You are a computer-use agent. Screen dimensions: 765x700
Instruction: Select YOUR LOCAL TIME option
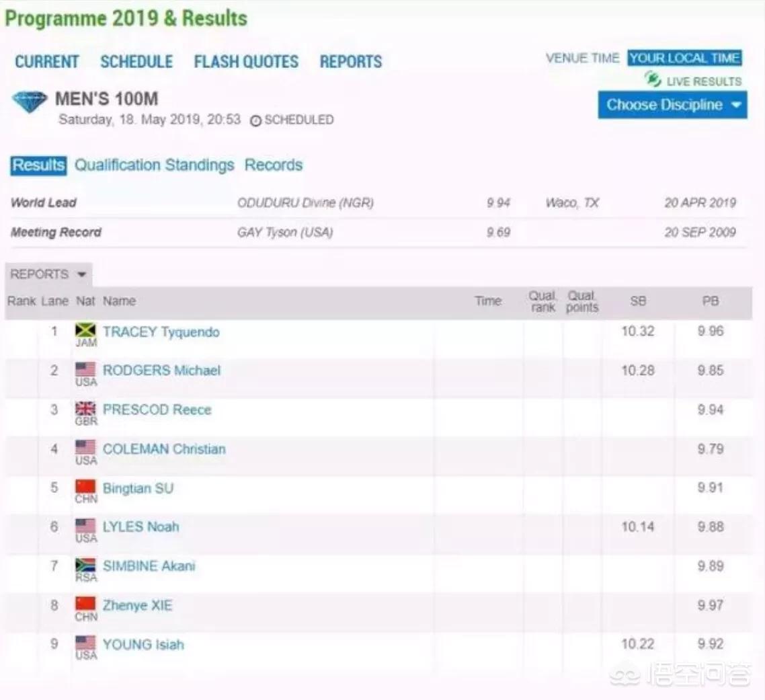point(684,58)
